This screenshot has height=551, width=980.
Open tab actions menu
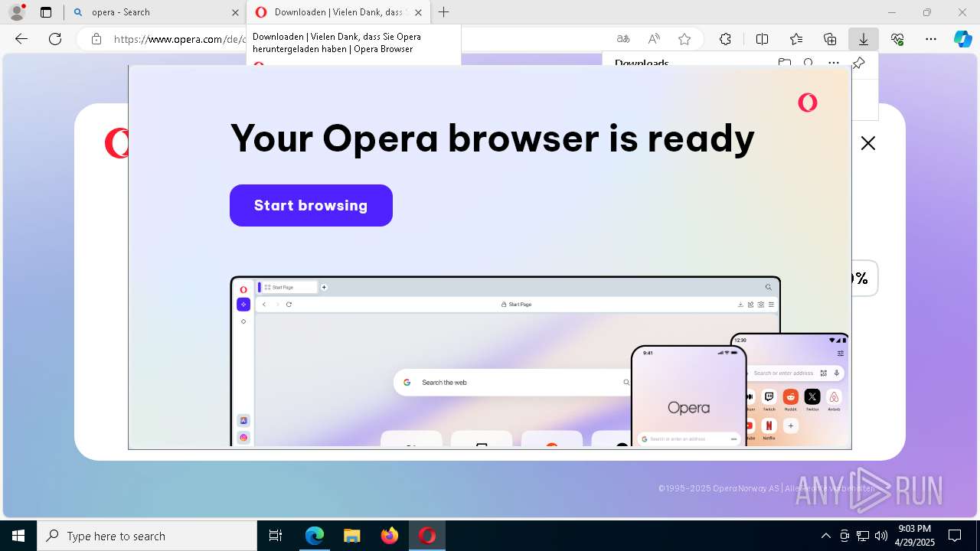(x=46, y=12)
